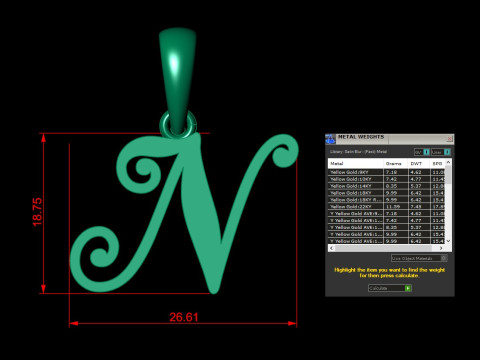Click the scroll up arrow of metals table
The image size is (480, 360).
tap(448, 162)
